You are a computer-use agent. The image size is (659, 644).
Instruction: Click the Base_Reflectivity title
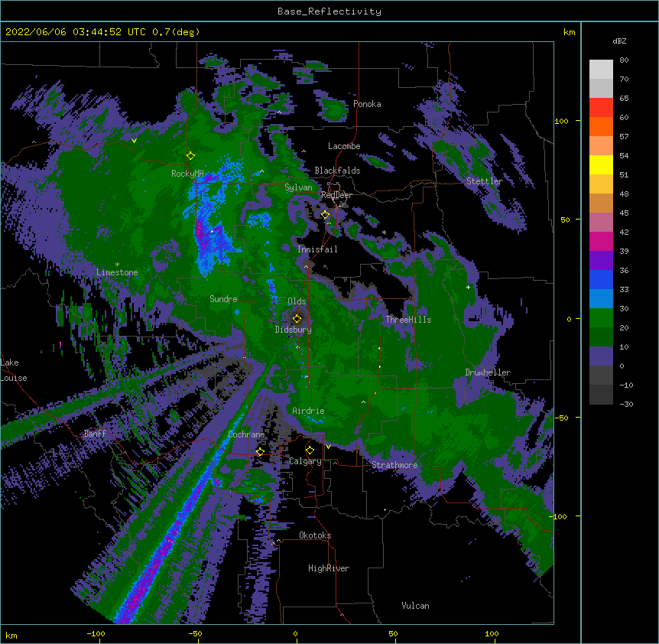329,11
